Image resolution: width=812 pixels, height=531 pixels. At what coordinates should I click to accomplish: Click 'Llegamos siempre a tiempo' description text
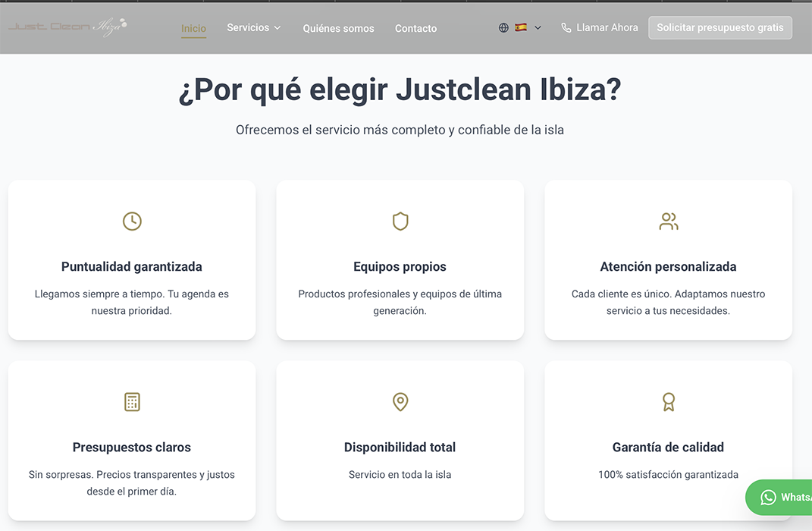131,302
